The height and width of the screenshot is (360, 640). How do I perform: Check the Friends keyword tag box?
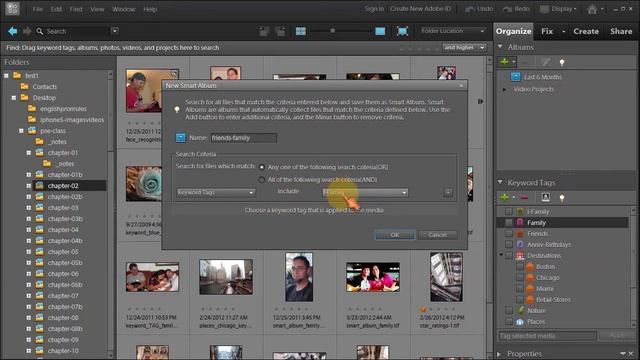pos(509,233)
